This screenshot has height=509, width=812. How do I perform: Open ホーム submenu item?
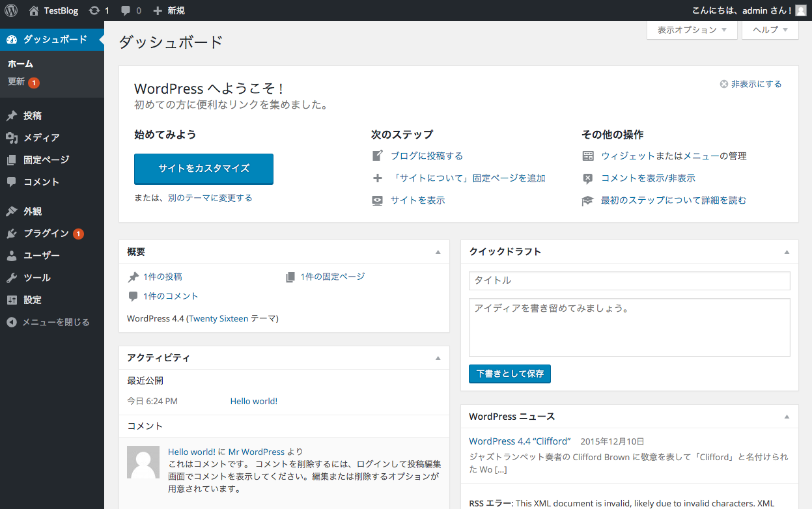(20, 64)
